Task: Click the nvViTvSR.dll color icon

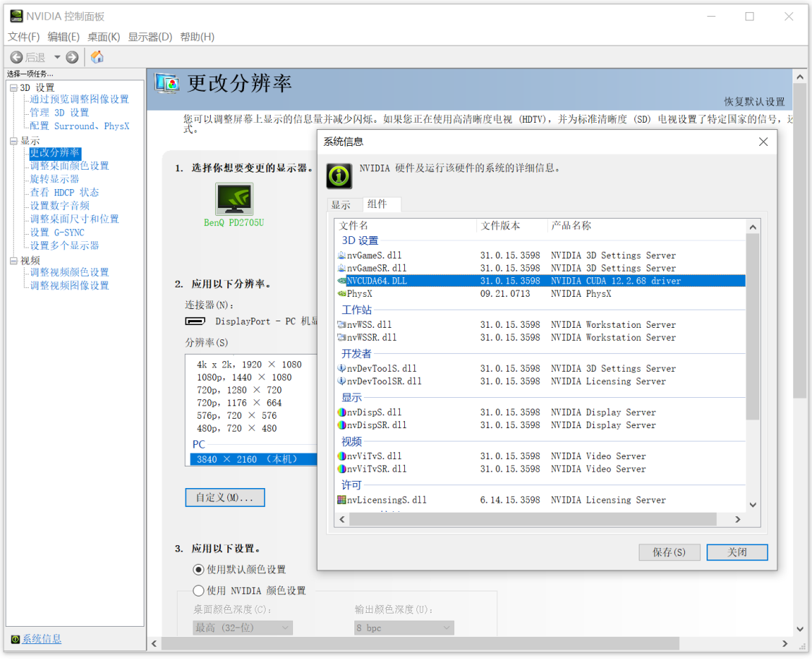Action: point(342,469)
